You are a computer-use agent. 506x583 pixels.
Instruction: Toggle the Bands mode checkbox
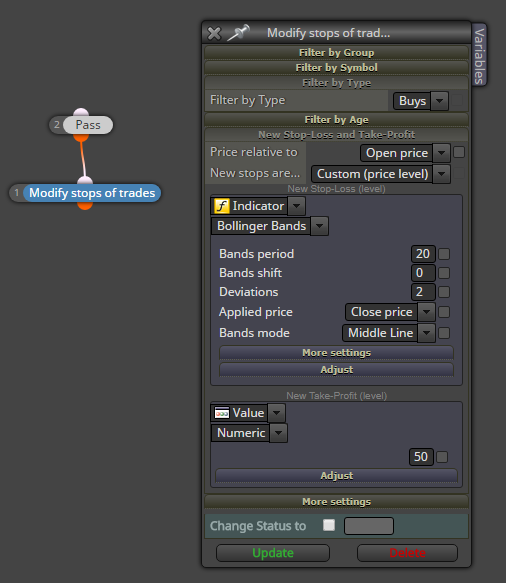[x=444, y=333]
